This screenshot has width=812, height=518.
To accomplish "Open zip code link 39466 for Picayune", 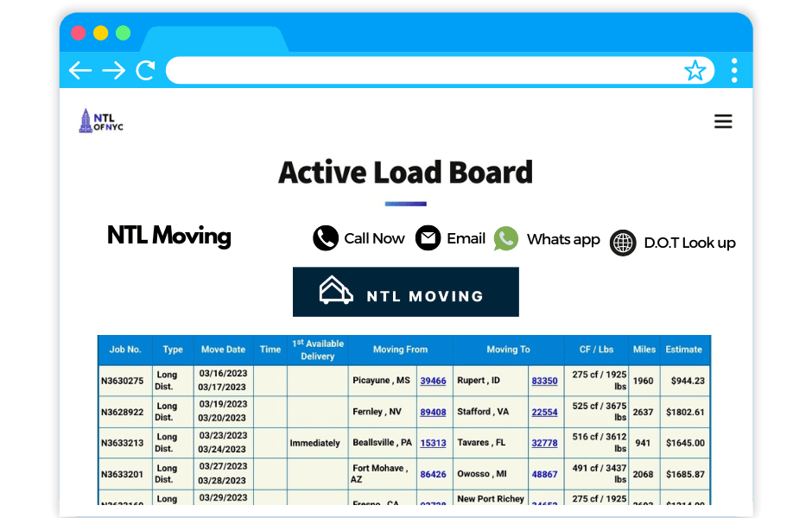I will (433, 381).
